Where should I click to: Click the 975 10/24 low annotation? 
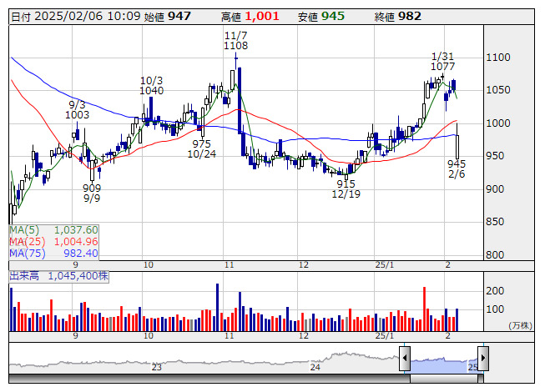pos(202,149)
